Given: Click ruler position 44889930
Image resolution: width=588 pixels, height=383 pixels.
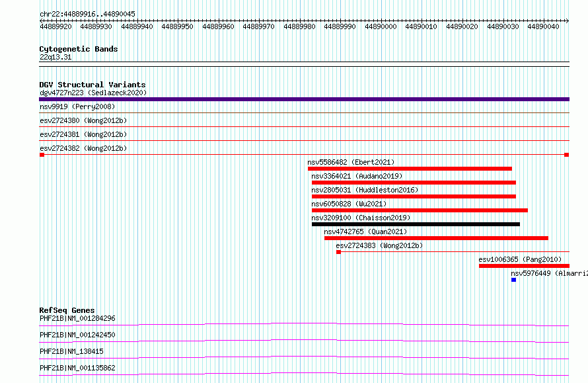Looking at the screenshot, I should click(96, 26).
